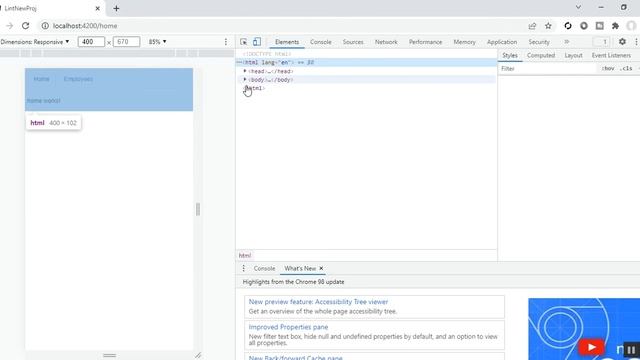This screenshot has width=640, height=360.
Task: Close the What's New drawer tab
Action: pos(321,268)
